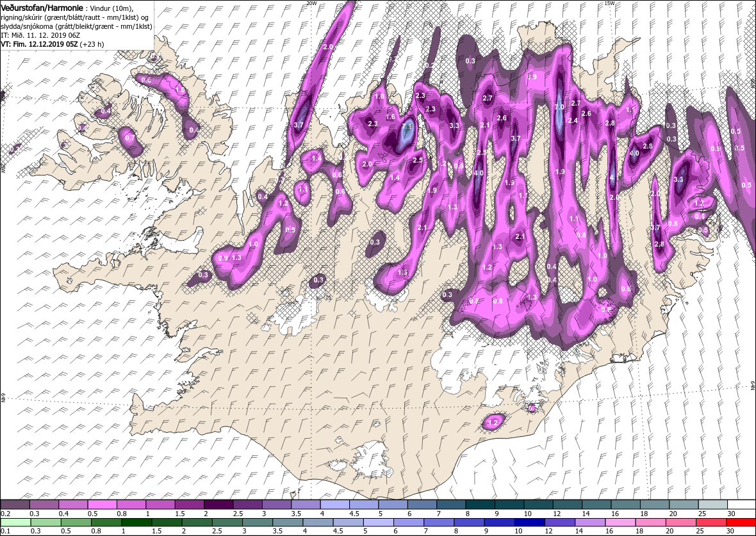756x536 pixels.
Task: Click the valid time line 'VT: Fim. 12.12.2019 05Z'
Action: (40, 44)
